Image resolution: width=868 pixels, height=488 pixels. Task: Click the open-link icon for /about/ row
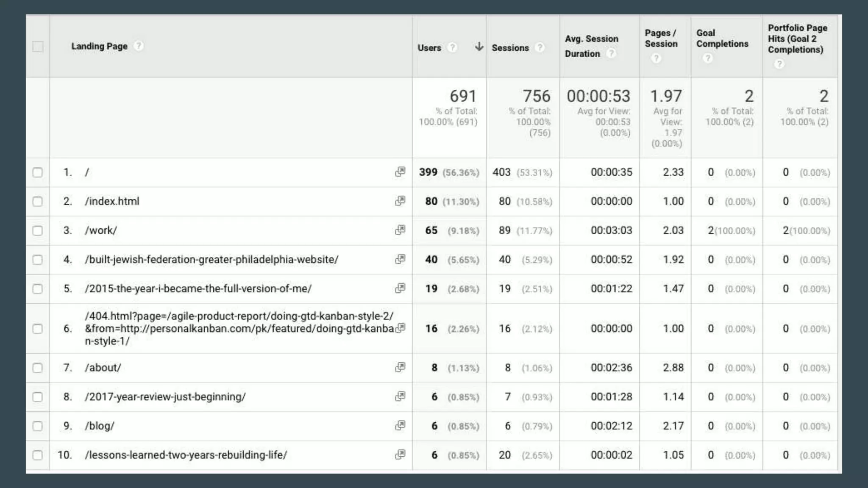pos(400,367)
